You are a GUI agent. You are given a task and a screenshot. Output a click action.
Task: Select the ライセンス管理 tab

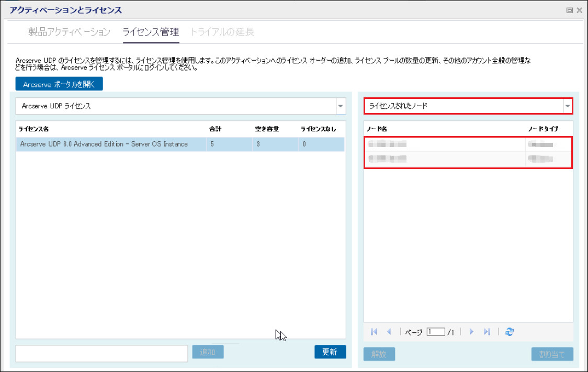point(151,32)
